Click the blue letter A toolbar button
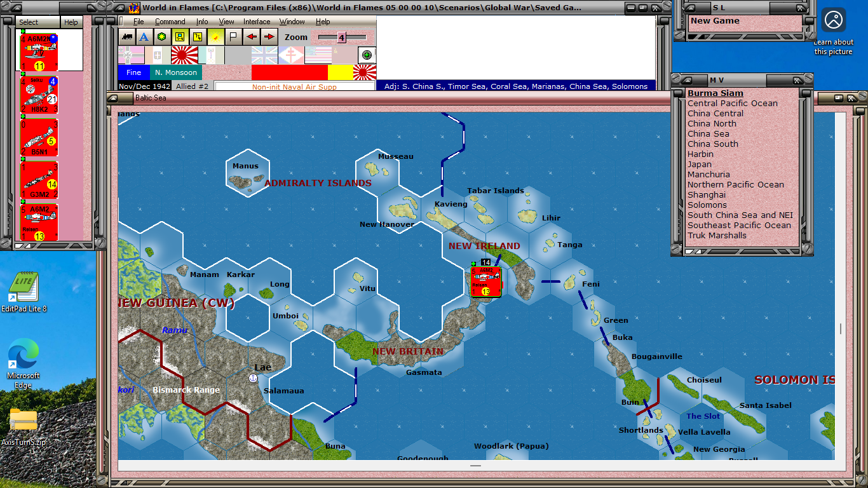This screenshot has width=868, height=488. point(144,37)
